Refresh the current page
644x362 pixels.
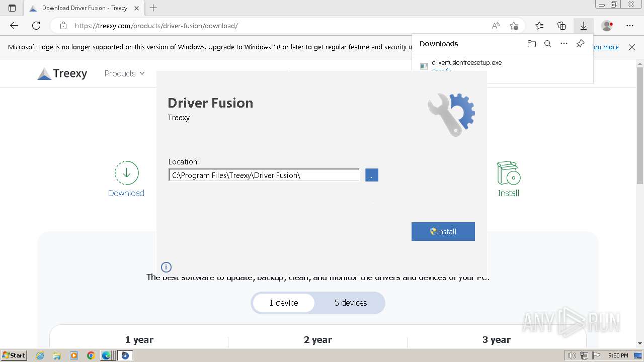coord(36,26)
